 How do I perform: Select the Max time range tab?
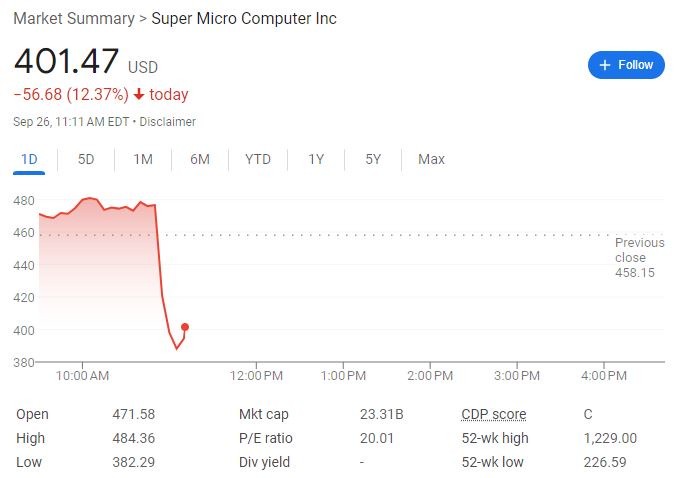tap(431, 159)
